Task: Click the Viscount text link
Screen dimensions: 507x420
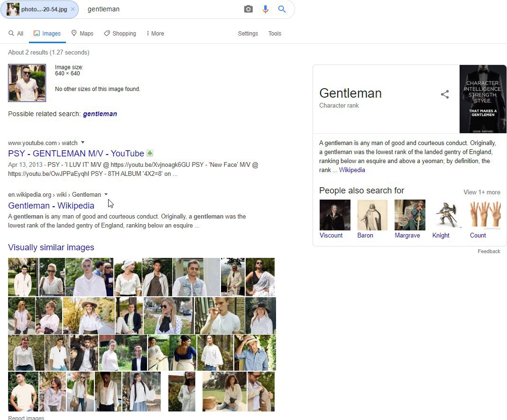Action: (331, 236)
